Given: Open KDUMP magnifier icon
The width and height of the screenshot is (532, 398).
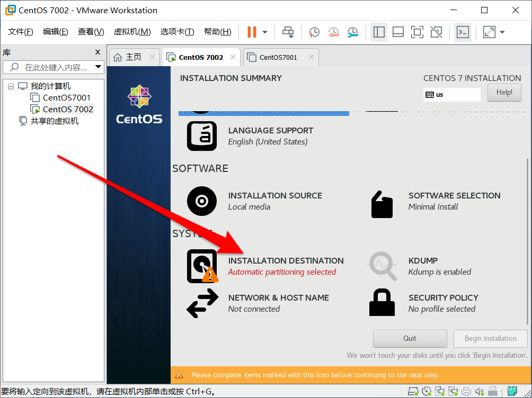Looking at the screenshot, I should coord(383,266).
